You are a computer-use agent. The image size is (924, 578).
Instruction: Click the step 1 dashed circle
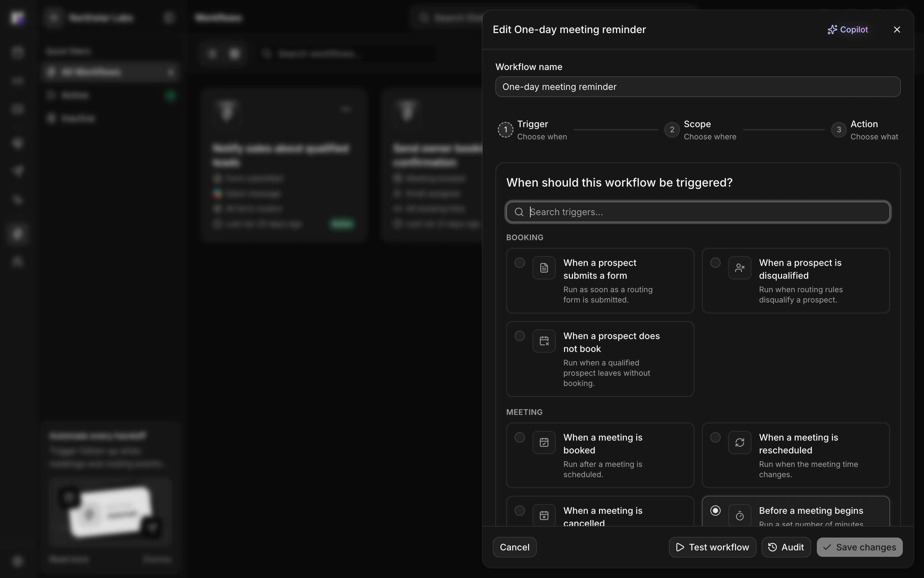505,130
